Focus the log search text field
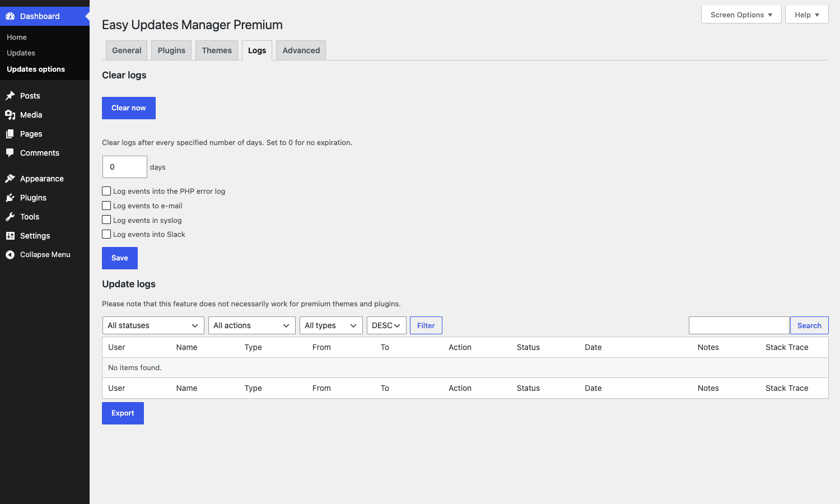 [739, 325]
